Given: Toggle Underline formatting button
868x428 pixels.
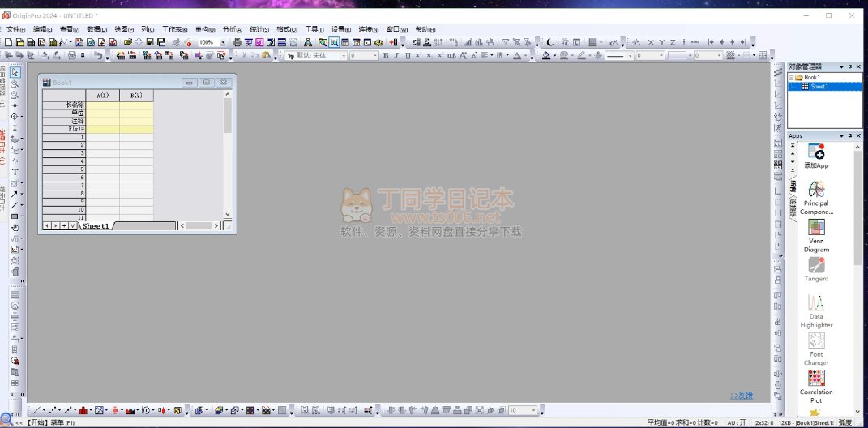Looking at the screenshot, I should point(408,55).
